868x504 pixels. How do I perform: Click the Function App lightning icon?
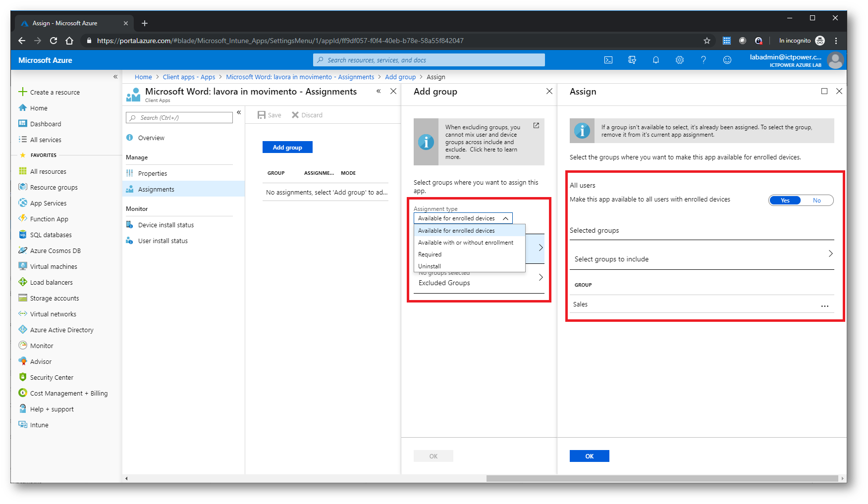point(22,218)
